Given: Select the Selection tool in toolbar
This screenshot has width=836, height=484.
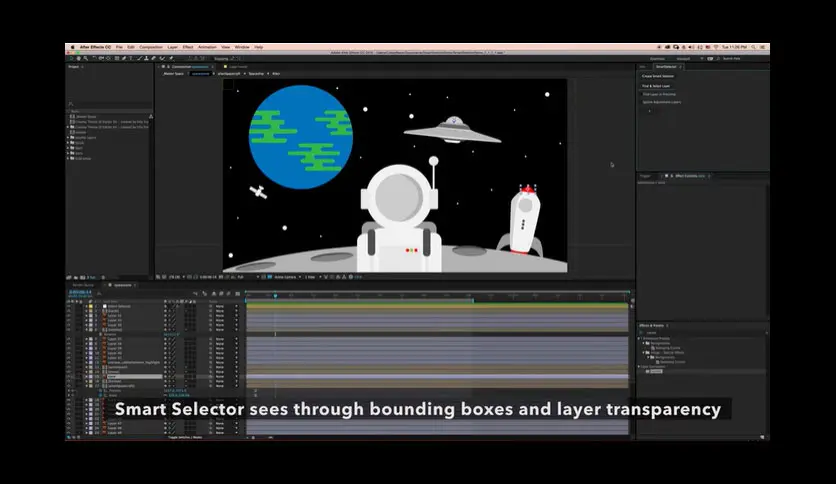Looking at the screenshot, I should [x=71, y=59].
